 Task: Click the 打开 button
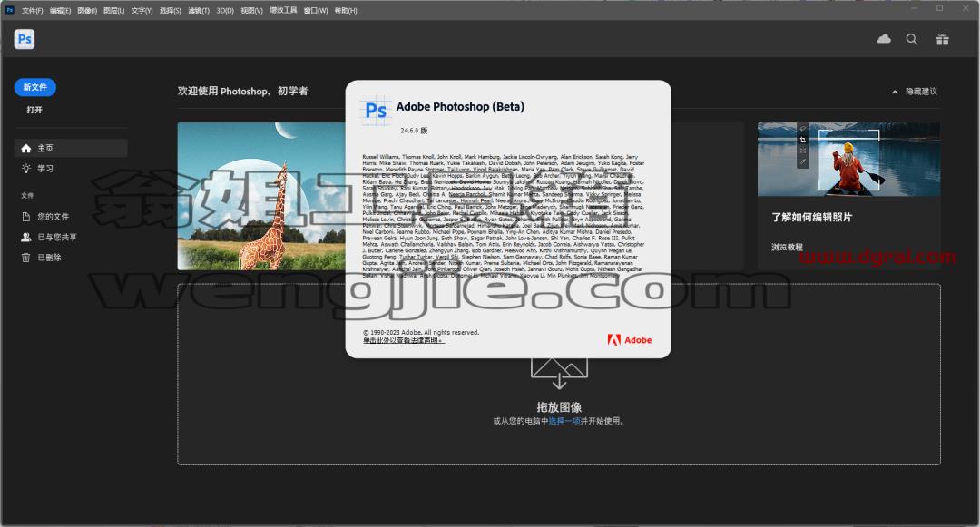click(x=34, y=110)
